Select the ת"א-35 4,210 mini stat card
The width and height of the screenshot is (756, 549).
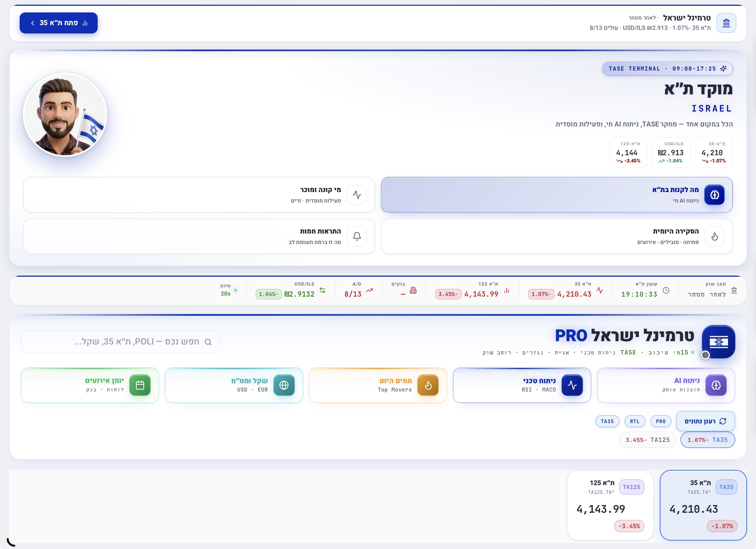713,152
